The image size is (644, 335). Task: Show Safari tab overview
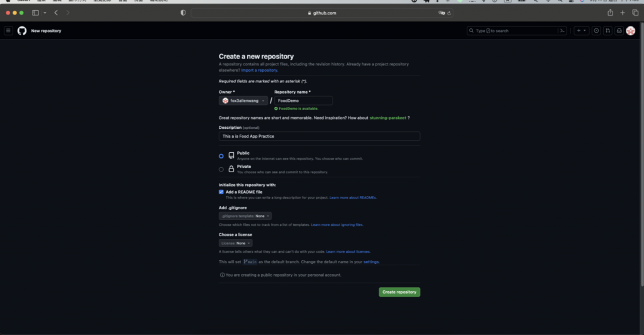635,13
